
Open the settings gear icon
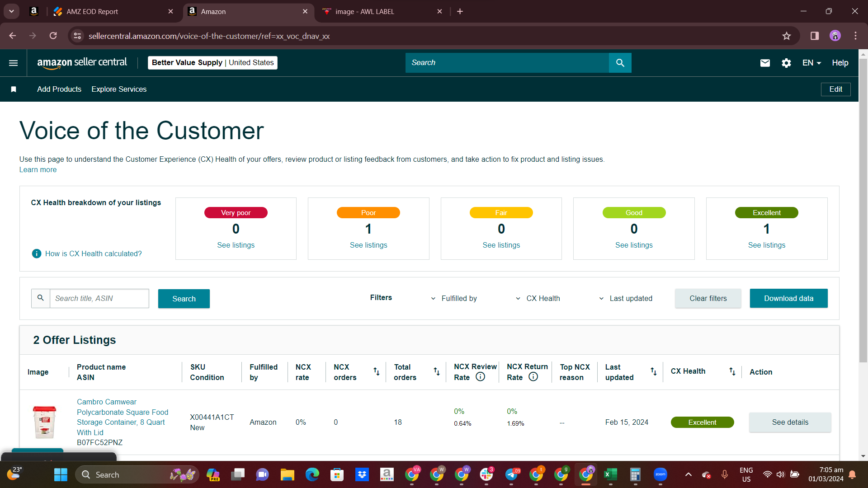click(787, 63)
